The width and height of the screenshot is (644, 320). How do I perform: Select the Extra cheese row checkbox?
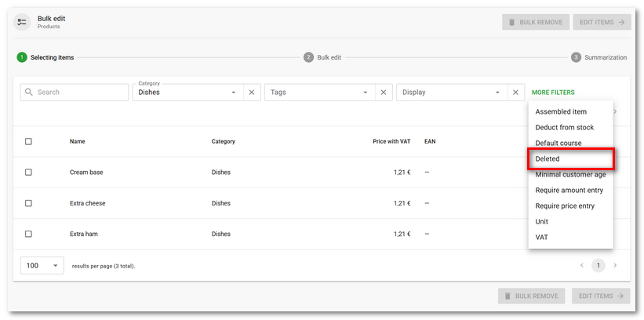28,203
